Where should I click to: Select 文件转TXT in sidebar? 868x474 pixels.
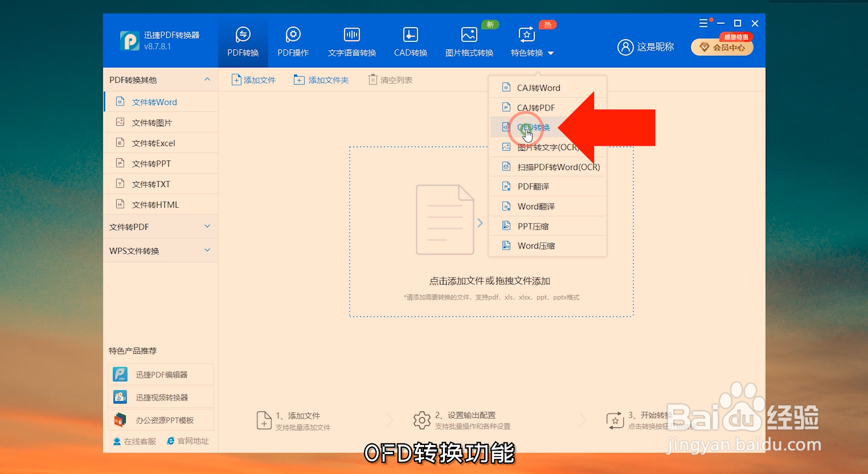point(161,184)
